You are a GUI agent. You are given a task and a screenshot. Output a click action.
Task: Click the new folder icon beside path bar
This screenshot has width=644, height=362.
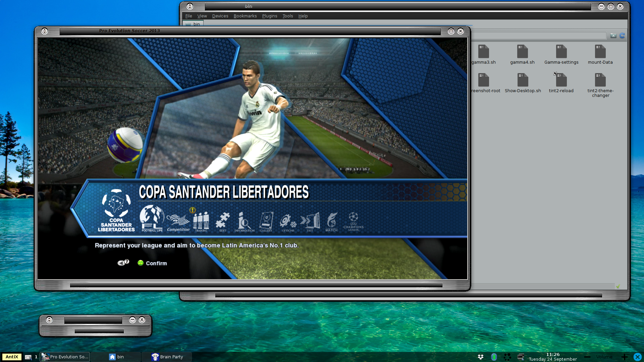tap(613, 36)
